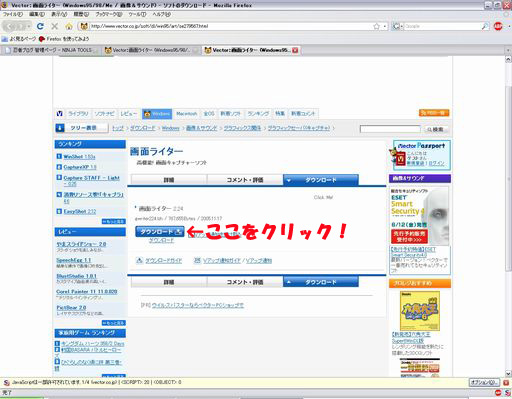This screenshot has height=399, width=512.
Task: Open the address bar history dropdown arrow
Action: click(385, 26)
